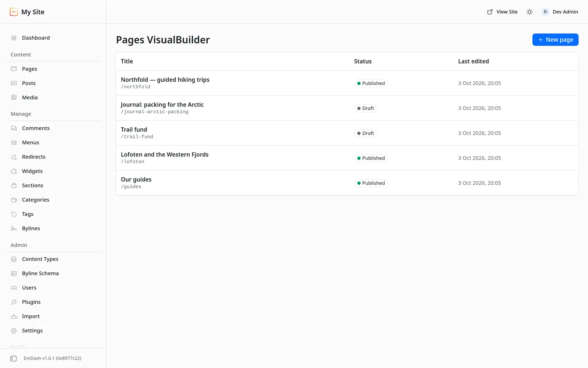The image size is (588, 368).
Task: Click the Title column header
Action: [x=127, y=61]
